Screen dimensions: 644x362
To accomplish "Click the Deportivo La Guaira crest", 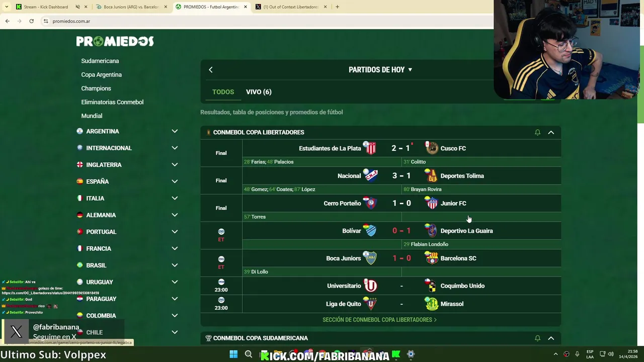I will coord(431,231).
